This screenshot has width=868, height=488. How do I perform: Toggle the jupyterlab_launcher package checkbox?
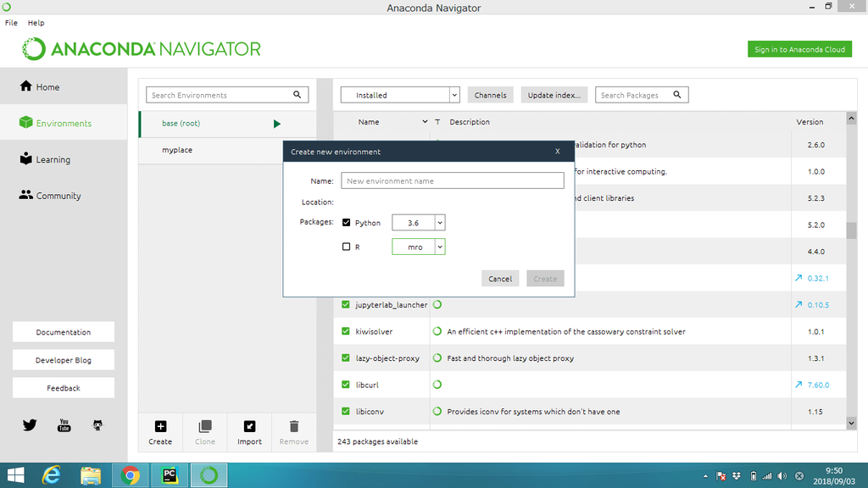tap(346, 304)
